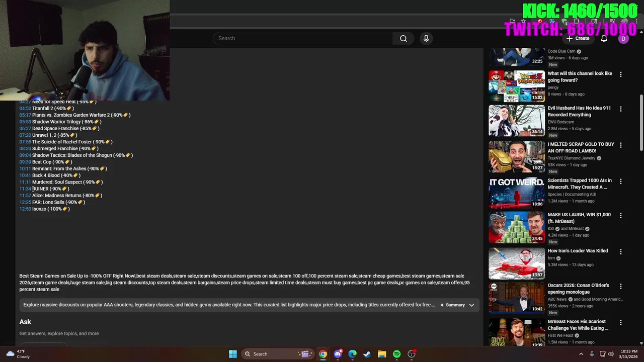Launch Microsoft Edge from taskbar
The width and height of the screenshot is (644, 362).
pos(352,354)
